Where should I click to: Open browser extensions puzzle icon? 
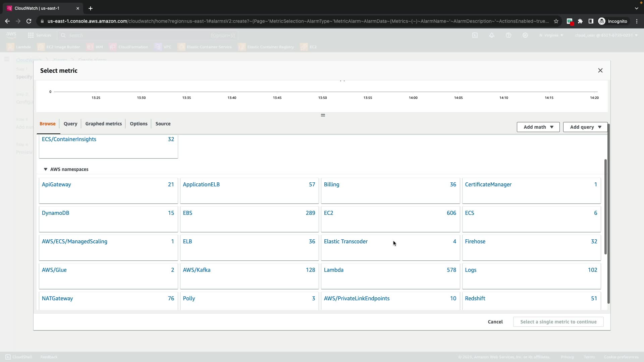(580, 21)
